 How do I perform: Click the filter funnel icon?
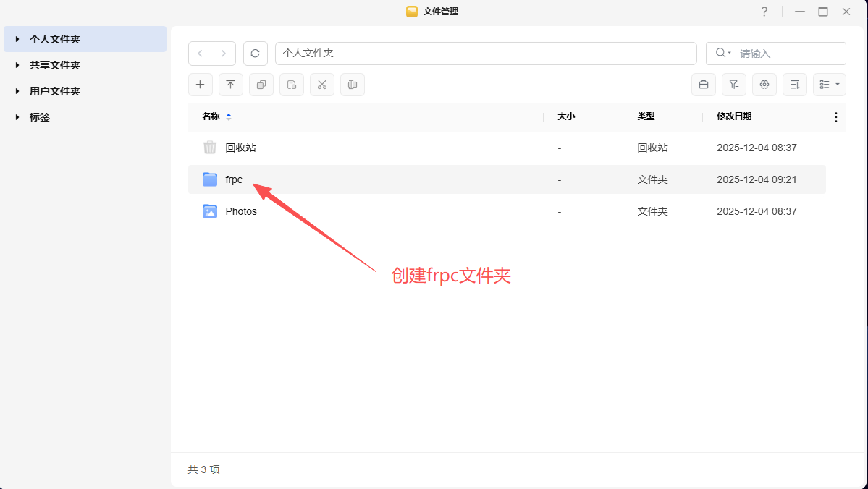click(733, 85)
